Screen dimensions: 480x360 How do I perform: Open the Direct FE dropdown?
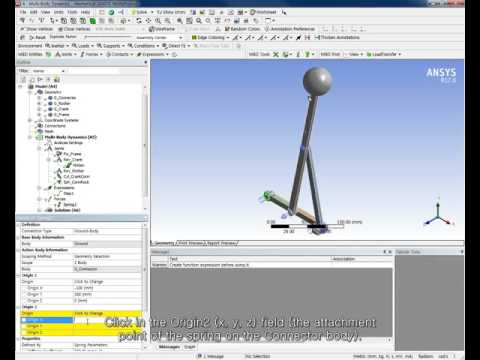176,46
